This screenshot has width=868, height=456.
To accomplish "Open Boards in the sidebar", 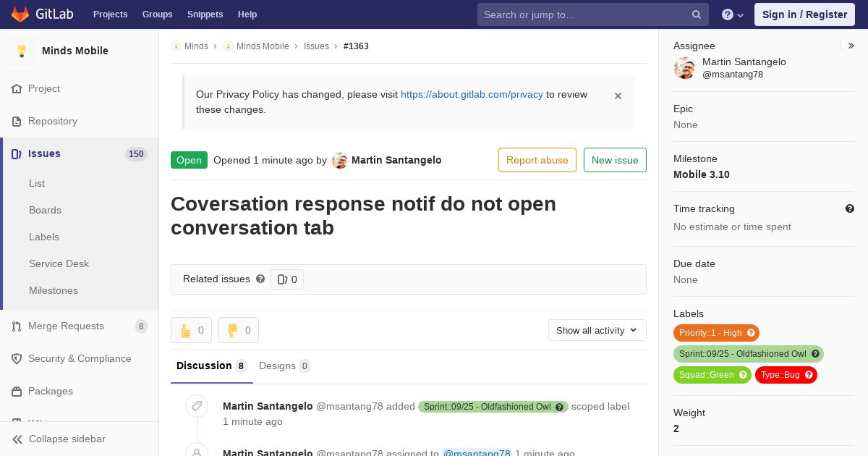I will [x=45, y=210].
